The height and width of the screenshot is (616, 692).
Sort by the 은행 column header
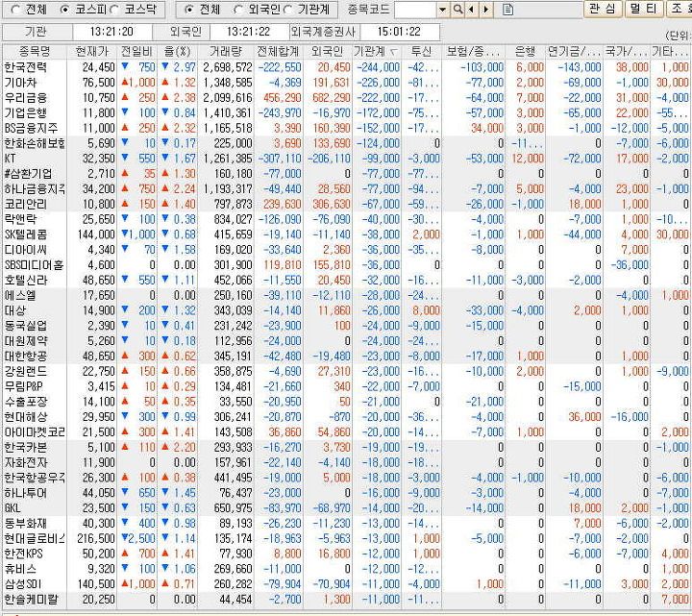pos(525,51)
